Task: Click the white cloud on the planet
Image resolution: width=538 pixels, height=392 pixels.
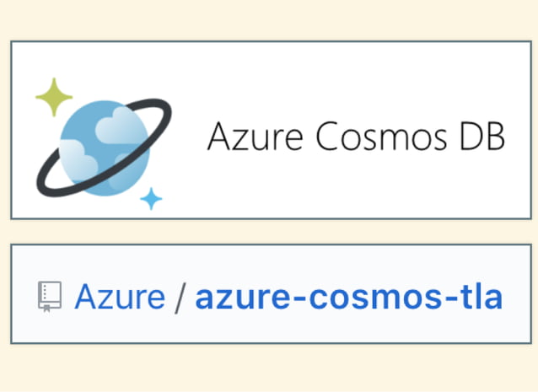Action: 120,125
